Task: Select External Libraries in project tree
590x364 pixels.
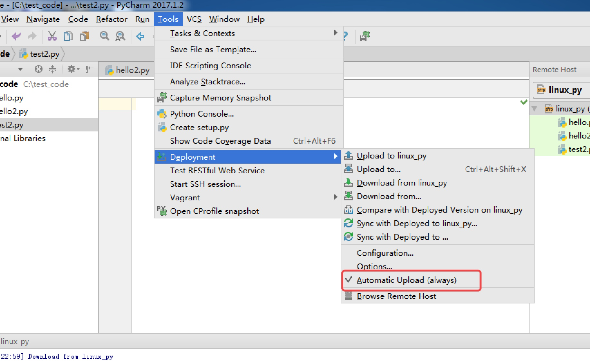Action: 49,138
